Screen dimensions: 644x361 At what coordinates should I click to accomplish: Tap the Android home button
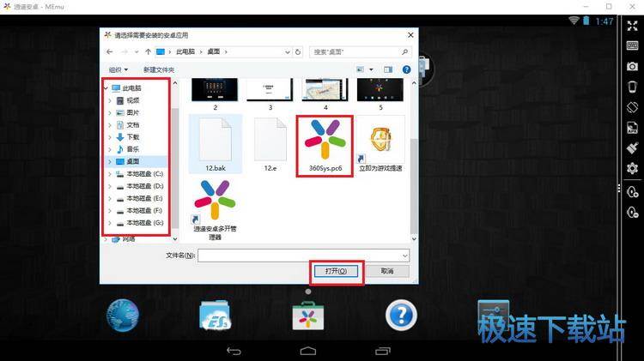(x=308, y=351)
